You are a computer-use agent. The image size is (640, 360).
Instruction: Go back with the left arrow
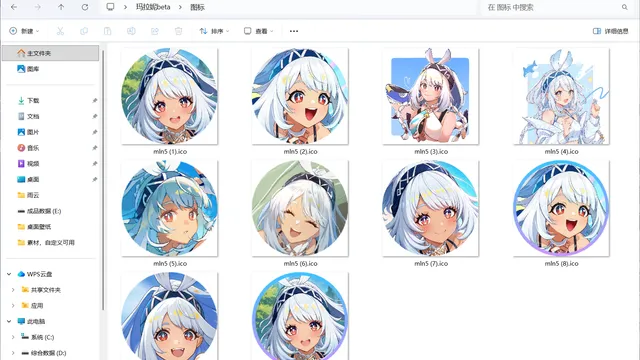14,7
